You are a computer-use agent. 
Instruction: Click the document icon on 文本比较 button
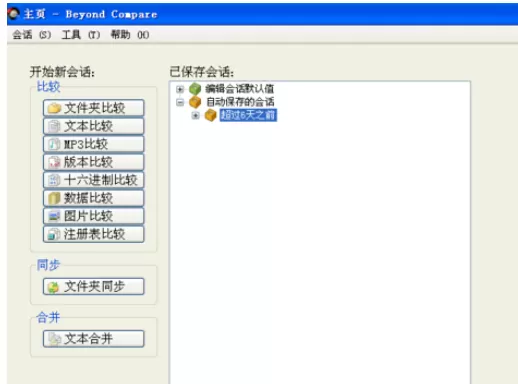pyautogui.click(x=54, y=126)
